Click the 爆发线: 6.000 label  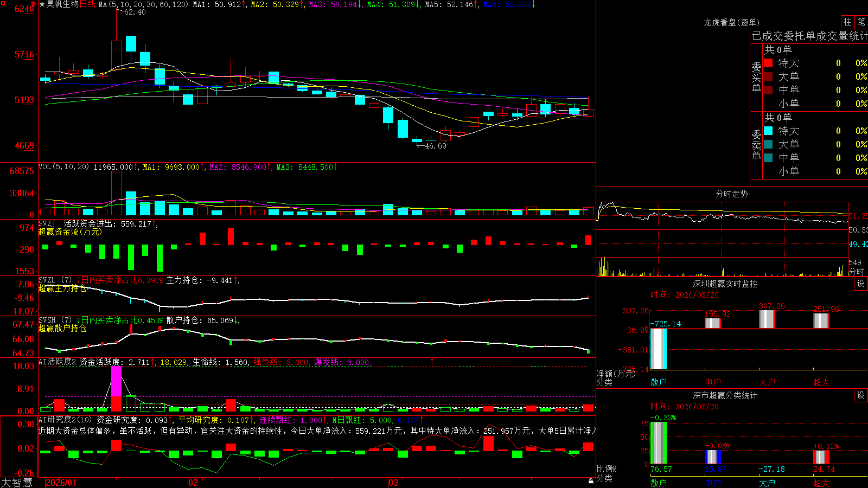(x=343, y=362)
